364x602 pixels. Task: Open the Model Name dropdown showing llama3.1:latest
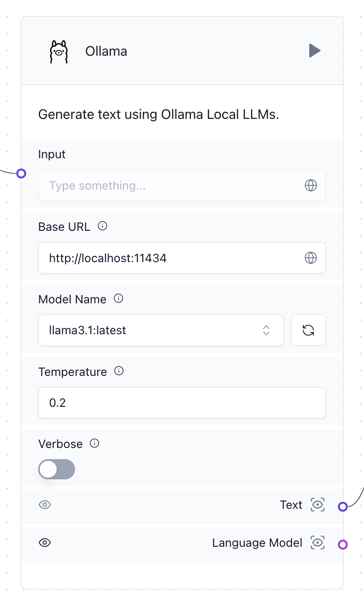(160, 330)
